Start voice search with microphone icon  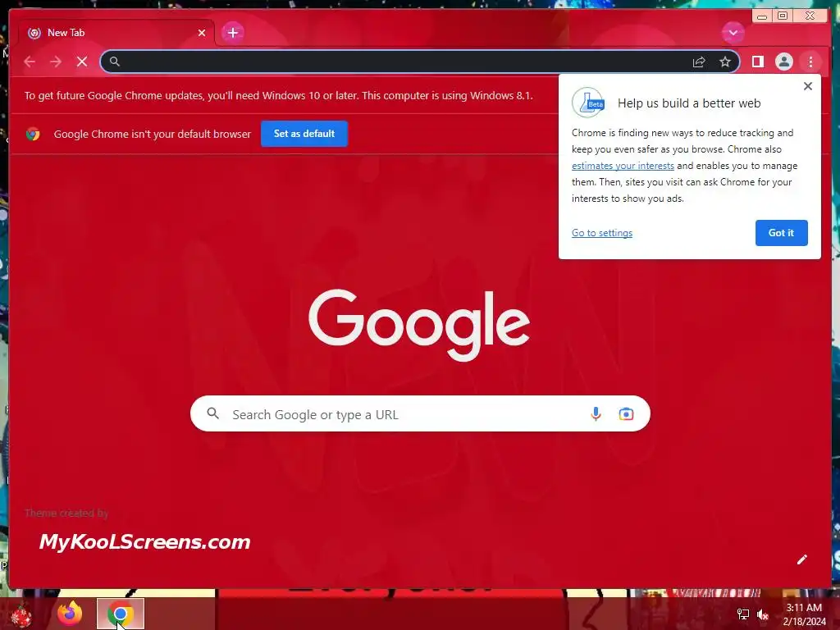click(x=596, y=413)
